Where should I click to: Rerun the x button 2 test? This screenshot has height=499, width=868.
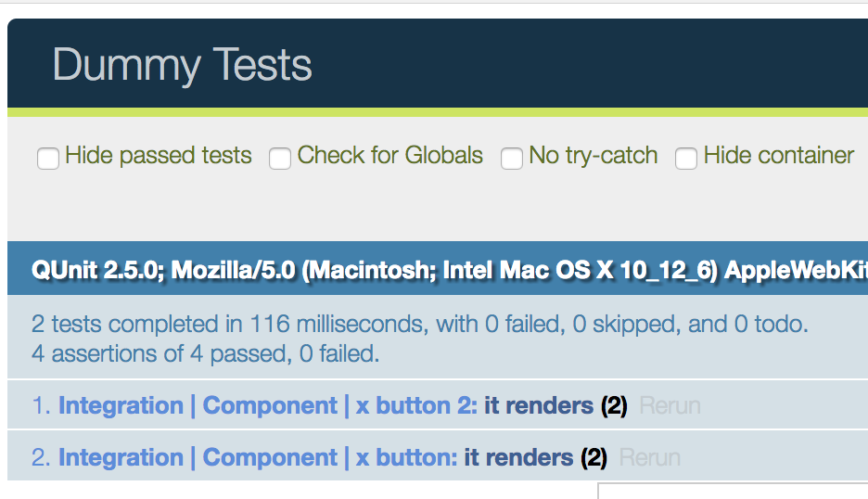(x=670, y=406)
